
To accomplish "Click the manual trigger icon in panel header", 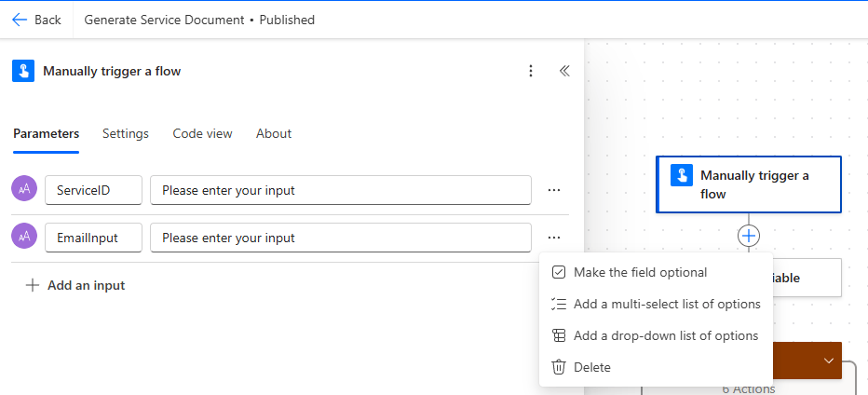I will (x=23, y=71).
